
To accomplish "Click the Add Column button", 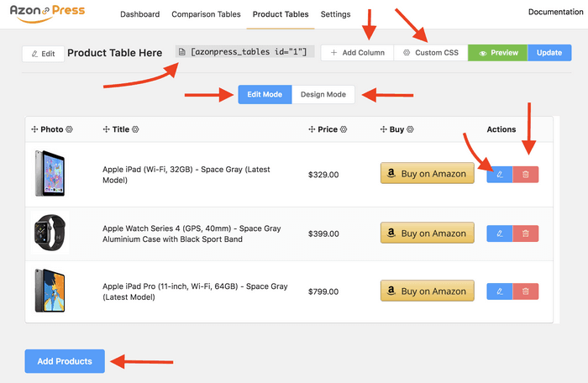I will (357, 53).
